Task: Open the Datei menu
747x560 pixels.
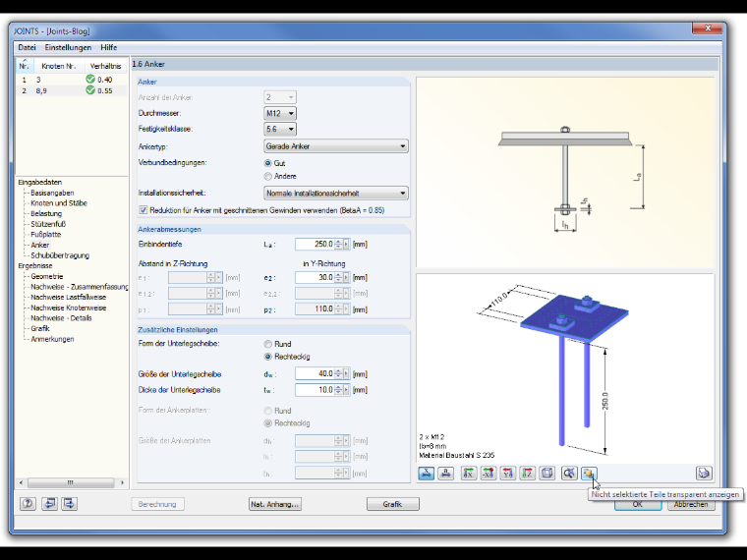Action: [27, 47]
